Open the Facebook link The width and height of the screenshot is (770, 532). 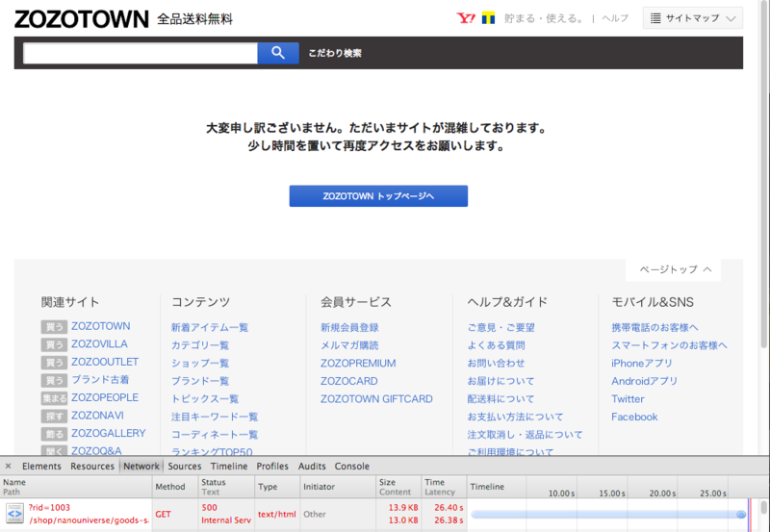click(634, 417)
